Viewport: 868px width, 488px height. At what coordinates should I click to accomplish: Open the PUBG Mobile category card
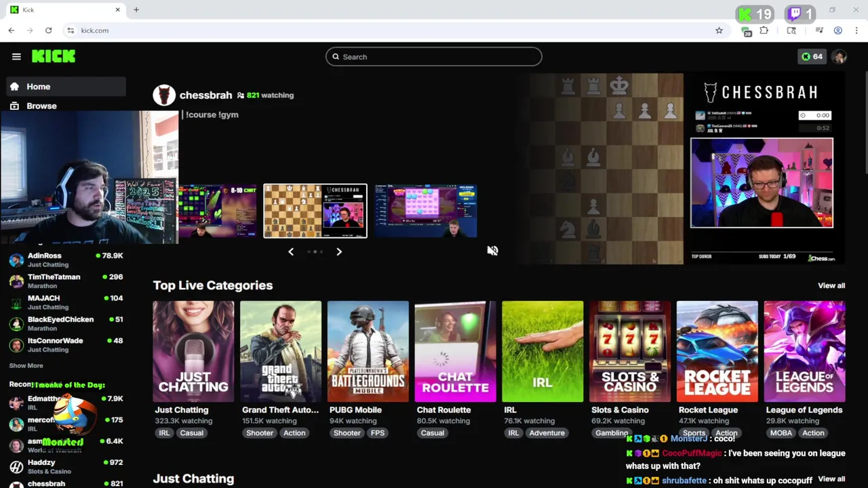coord(368,352)
